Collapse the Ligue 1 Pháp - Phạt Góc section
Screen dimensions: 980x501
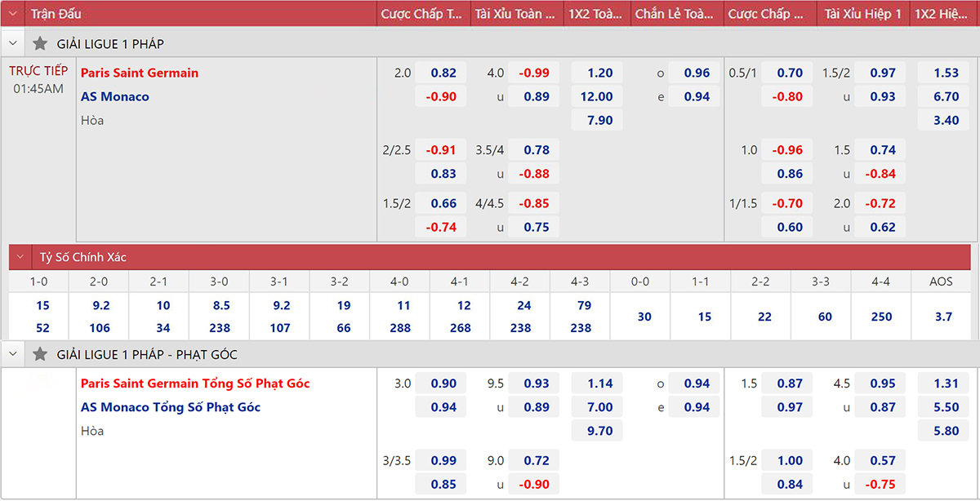click(x=13, y=355)
